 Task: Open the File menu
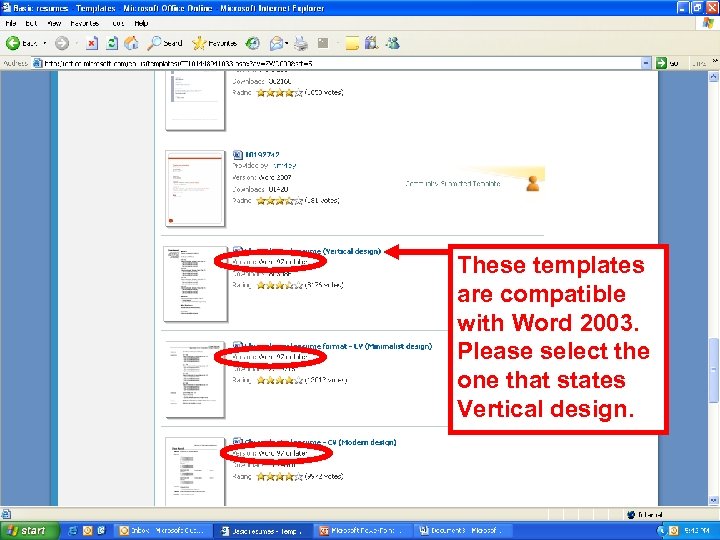(11, 23)
